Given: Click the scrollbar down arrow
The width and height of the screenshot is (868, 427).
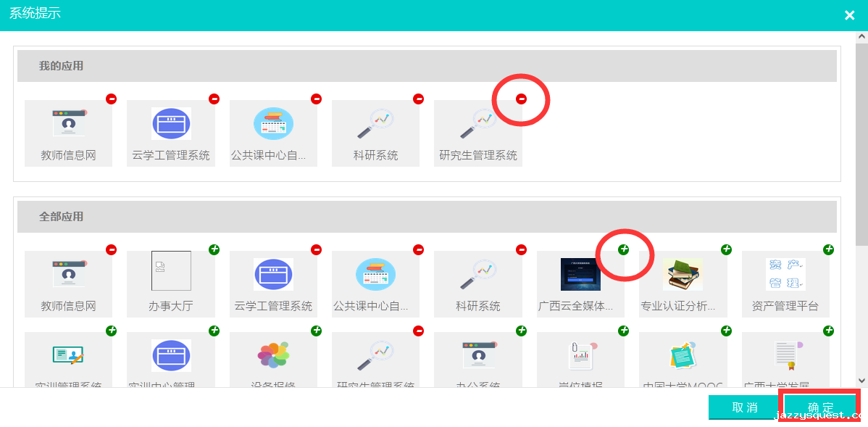Looking at the screenshot, I should click(x=861, y=380).
